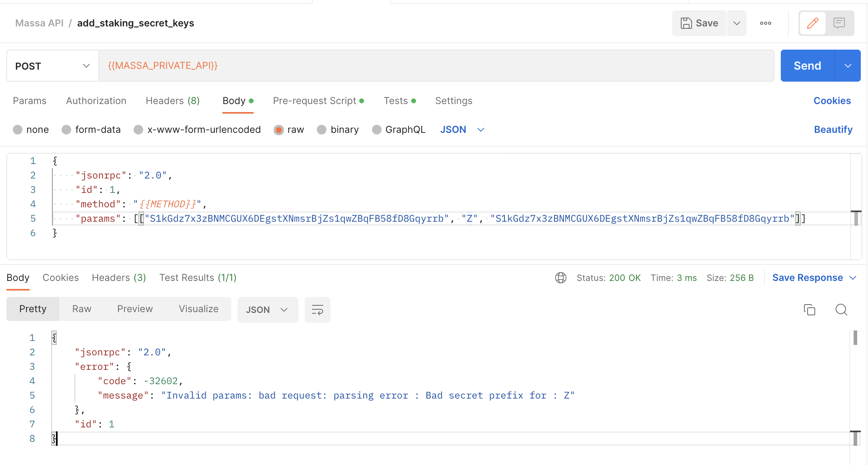Open the JSON body language dropdown

coord(462,129)
